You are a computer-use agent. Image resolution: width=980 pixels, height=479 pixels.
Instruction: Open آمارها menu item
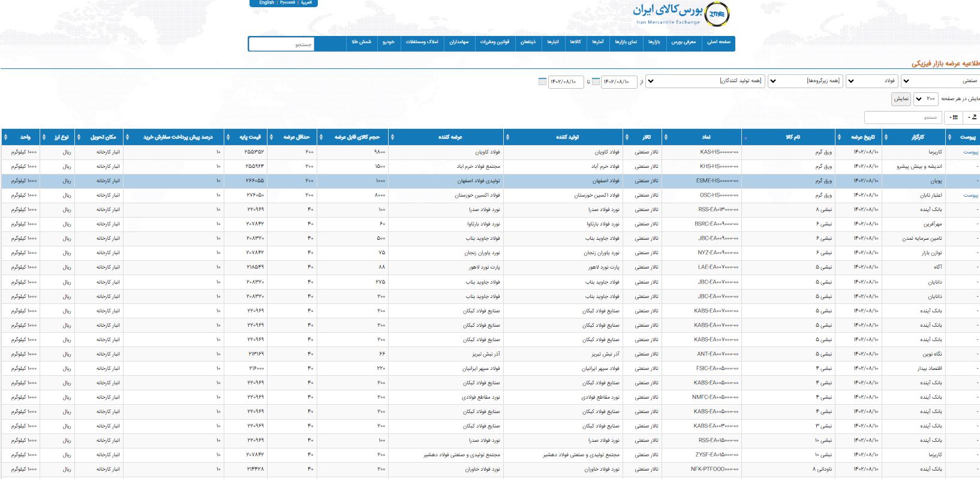597,43
